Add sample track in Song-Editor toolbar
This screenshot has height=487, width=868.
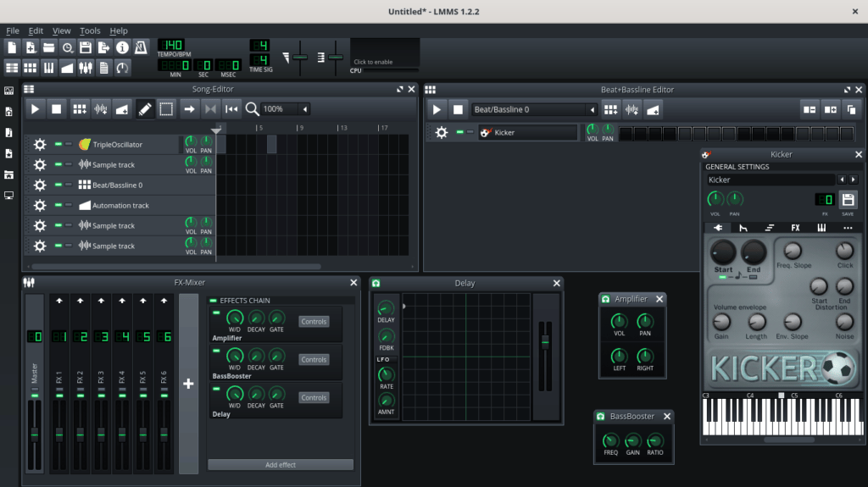point(101,108)
